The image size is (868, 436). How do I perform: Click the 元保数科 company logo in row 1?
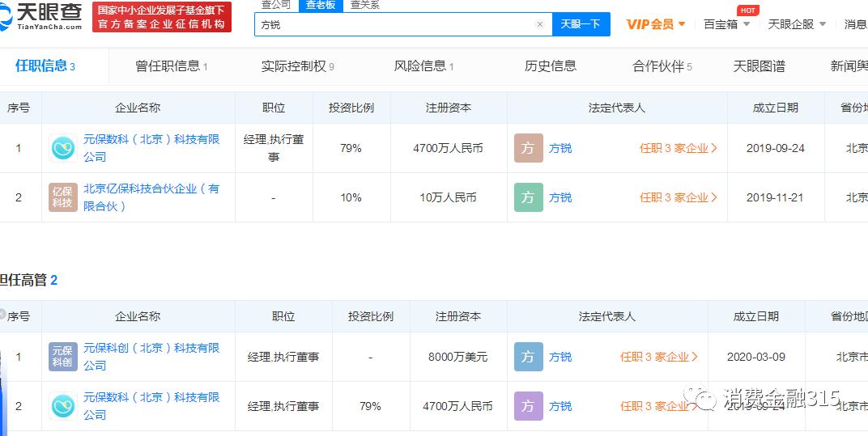(x=62, y=148)
